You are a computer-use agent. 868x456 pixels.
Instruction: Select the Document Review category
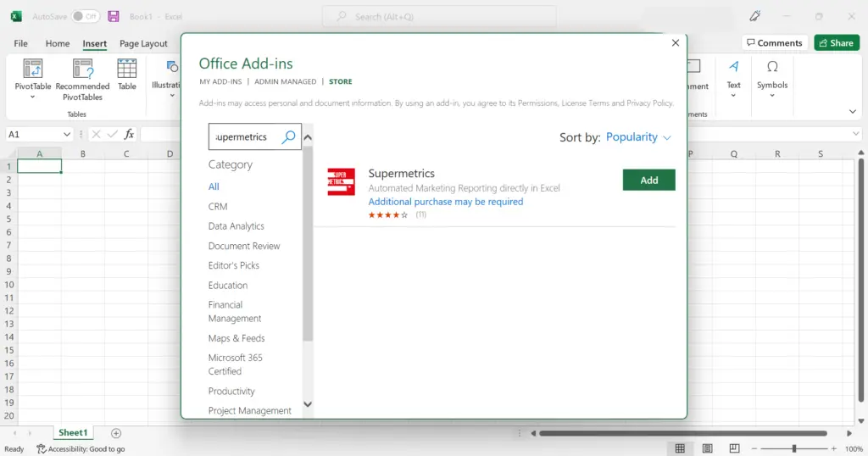pos(244,246)
